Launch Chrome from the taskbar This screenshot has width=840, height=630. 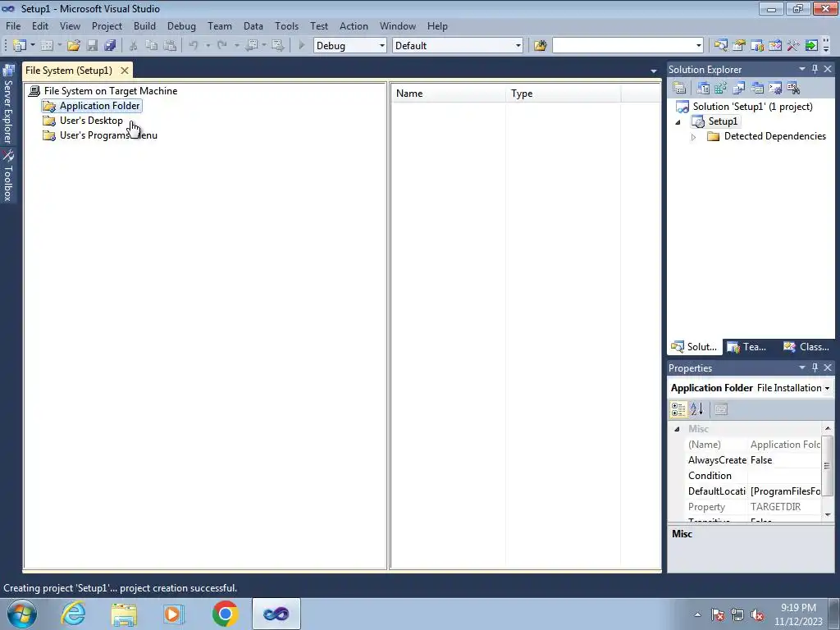tap(225, 614)
